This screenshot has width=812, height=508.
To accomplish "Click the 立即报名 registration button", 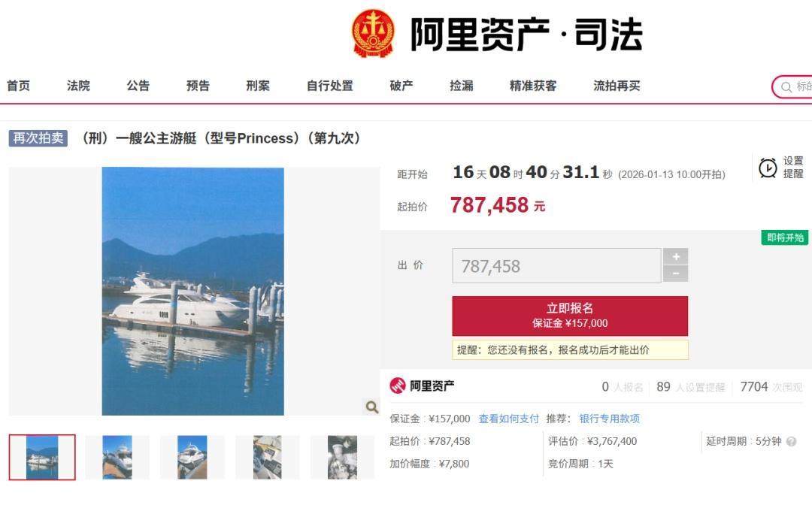I will 570,316.
